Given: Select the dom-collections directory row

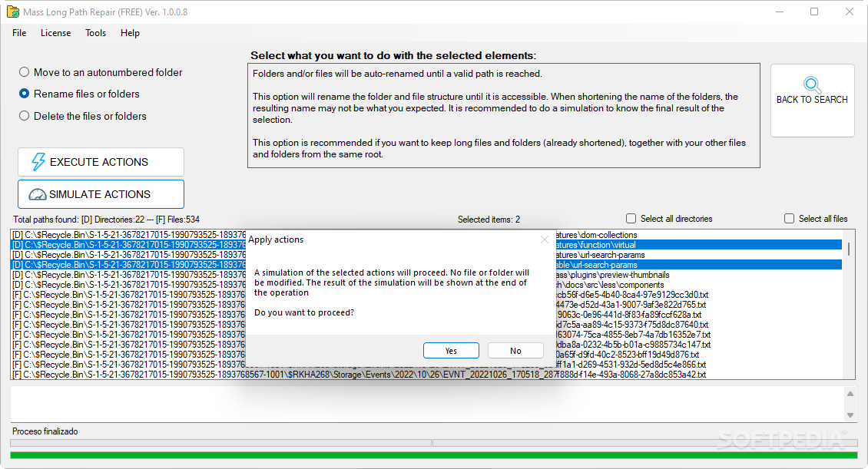Looking at the screenshot, I should click(x=427, y=235).
